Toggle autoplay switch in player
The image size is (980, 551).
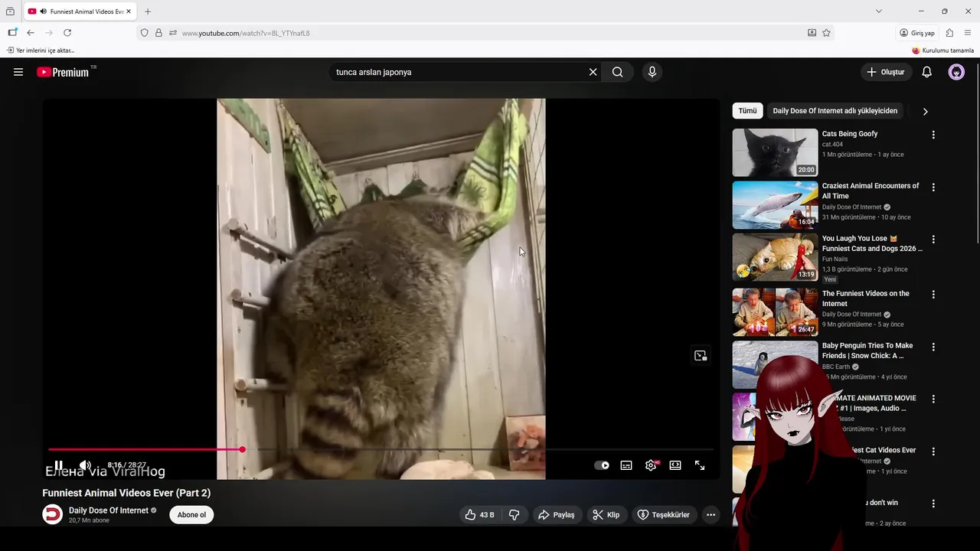602,465
